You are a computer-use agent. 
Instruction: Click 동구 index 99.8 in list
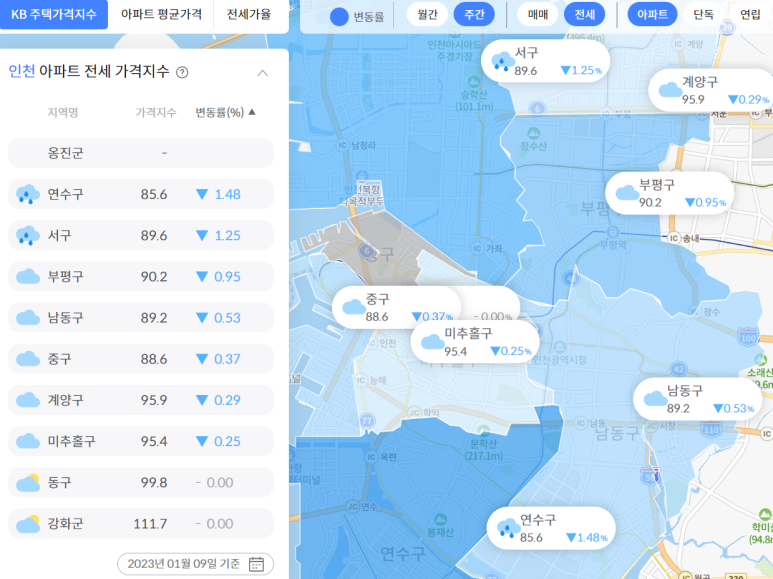(154, 482)
